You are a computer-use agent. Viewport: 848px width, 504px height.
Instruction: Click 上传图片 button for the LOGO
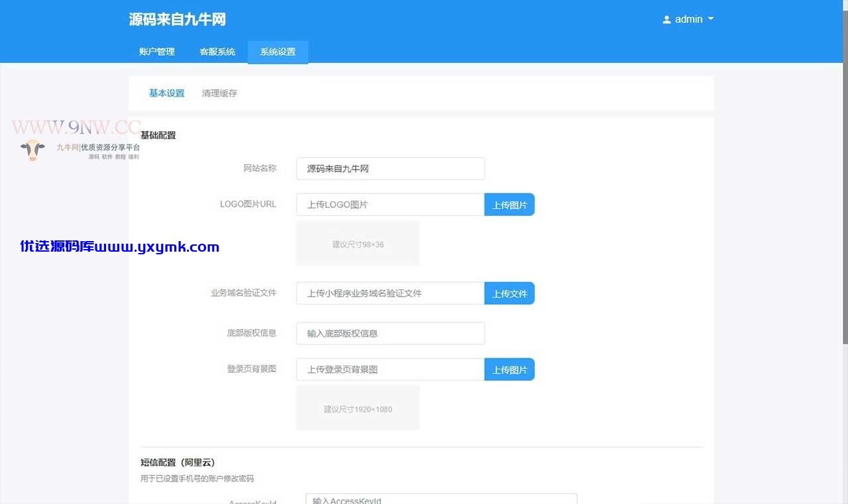point(509,205)
